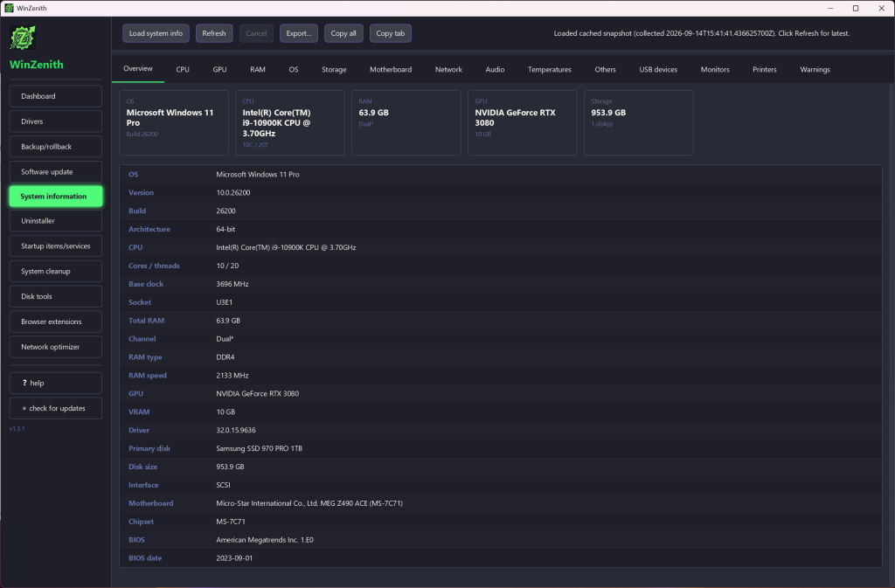Refresh the system snapshot

[x=214, y=33]
